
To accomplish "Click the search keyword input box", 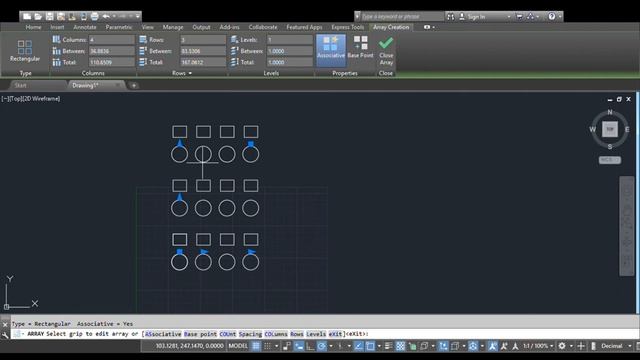I will point(402,16).
